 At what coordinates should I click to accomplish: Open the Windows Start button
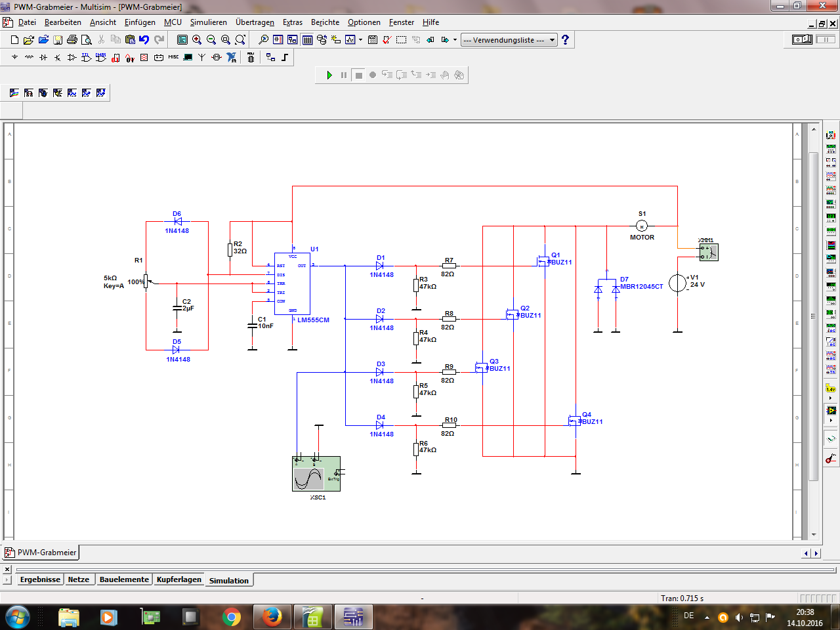pyautogui.click(x=17, y=617)
